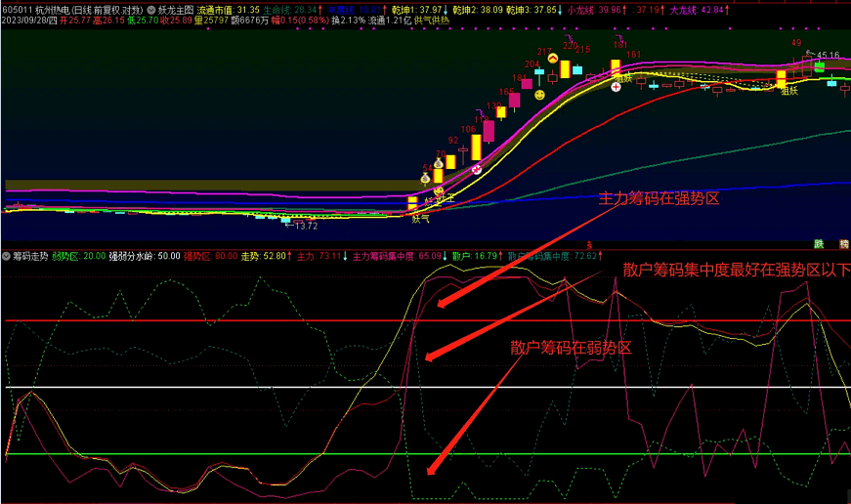Click the date 2023/09/28/四

coord(29,21)
